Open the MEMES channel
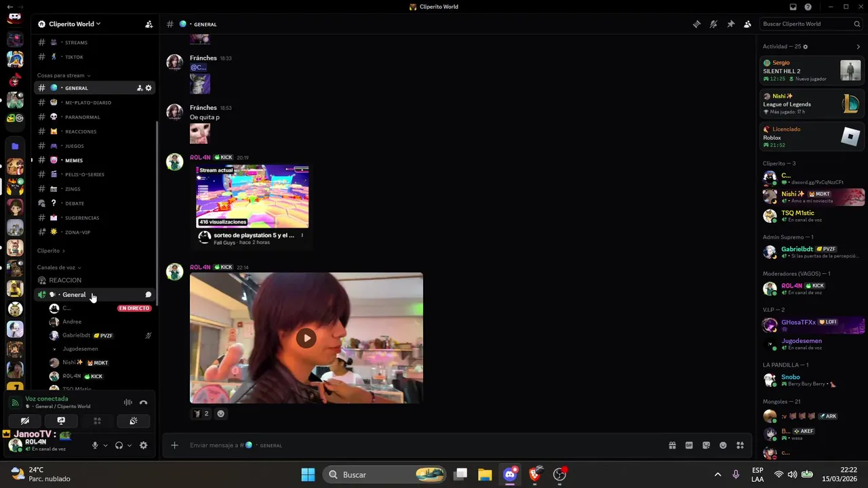The image size is (868, 488). pyautogui.click(x=95, y=160)
